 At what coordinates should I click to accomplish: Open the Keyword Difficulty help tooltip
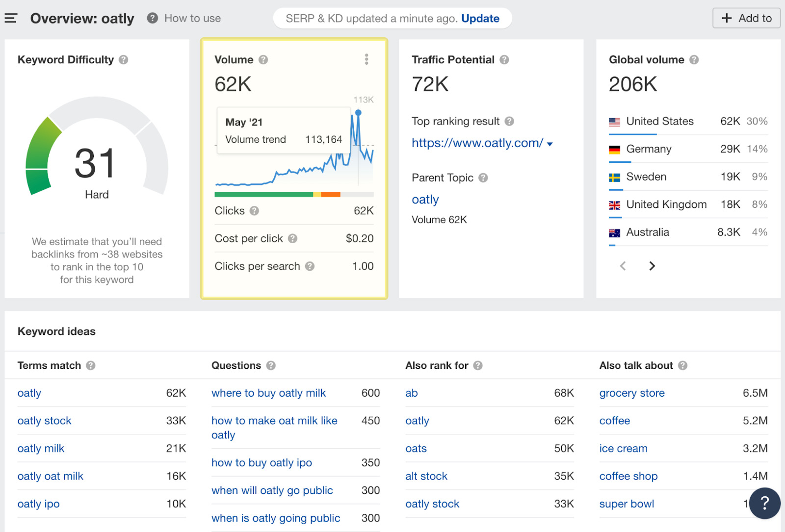124,60
